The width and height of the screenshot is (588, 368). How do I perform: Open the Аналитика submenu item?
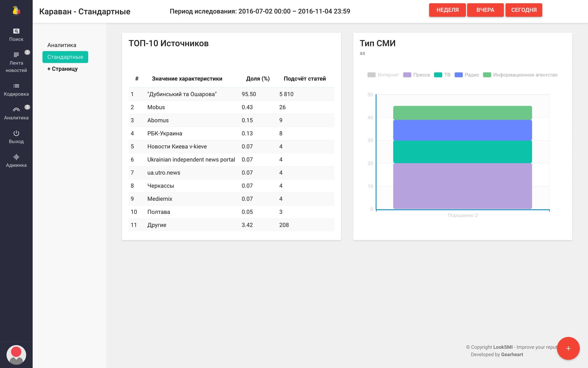pos(62,45)
